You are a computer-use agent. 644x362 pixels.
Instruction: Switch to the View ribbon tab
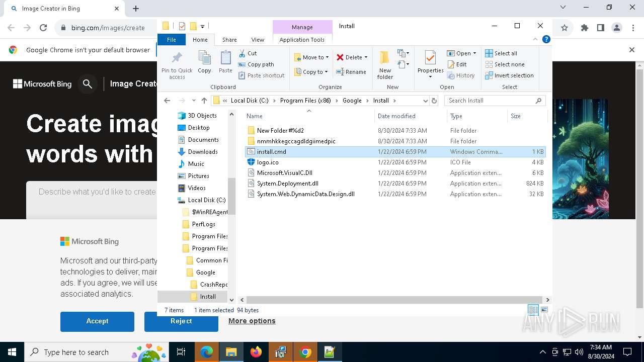point(258,40)
